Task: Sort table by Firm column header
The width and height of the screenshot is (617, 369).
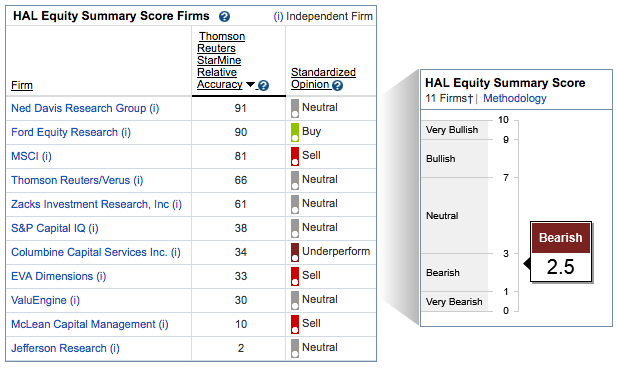Action: [x=22, y=85]
